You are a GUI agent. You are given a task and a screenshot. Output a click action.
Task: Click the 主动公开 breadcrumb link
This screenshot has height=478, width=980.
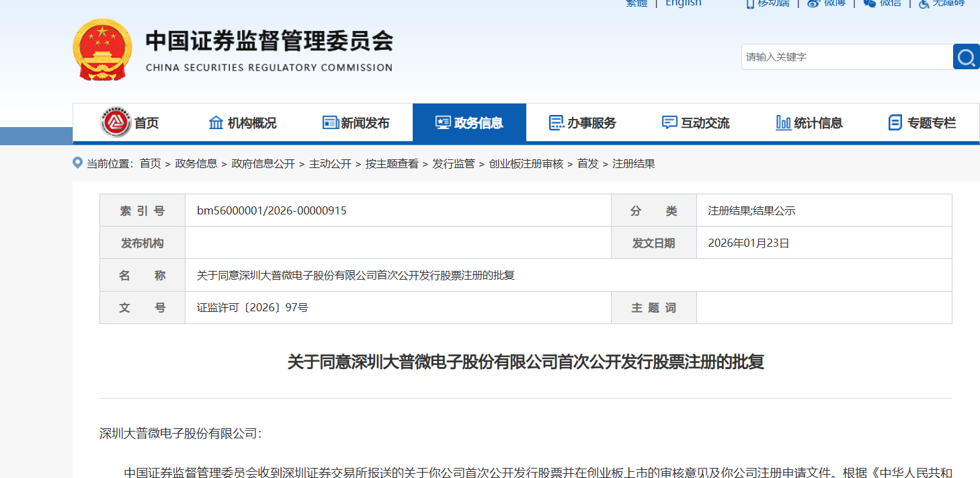(x=330, y=163)
